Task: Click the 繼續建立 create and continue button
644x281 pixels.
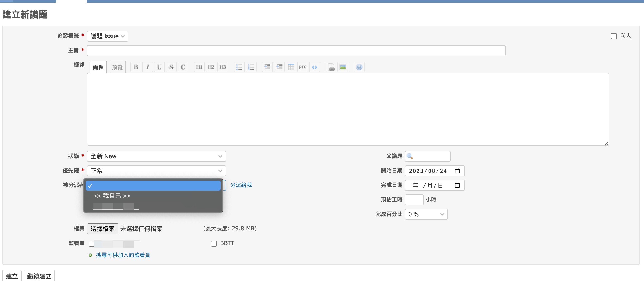Action: (39, 276)
